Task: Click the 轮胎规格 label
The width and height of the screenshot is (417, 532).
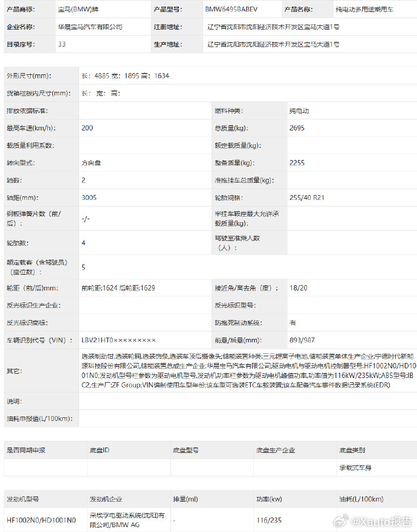Action: [228, 197]
